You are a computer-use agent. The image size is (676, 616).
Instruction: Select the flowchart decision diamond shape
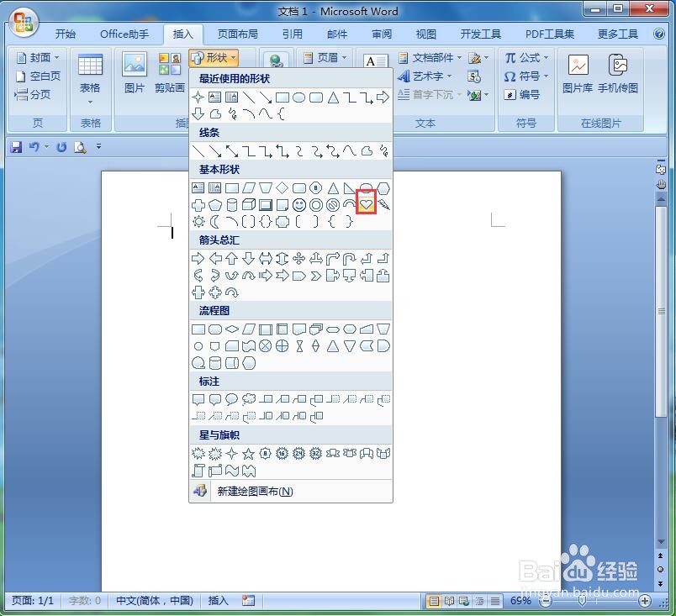tap(231, 329)
